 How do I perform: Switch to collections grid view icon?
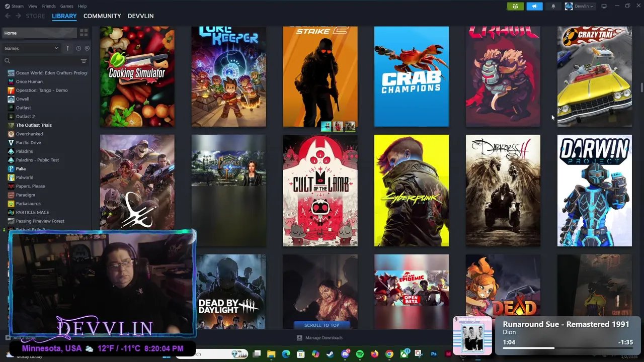click(x=84, y=33)
